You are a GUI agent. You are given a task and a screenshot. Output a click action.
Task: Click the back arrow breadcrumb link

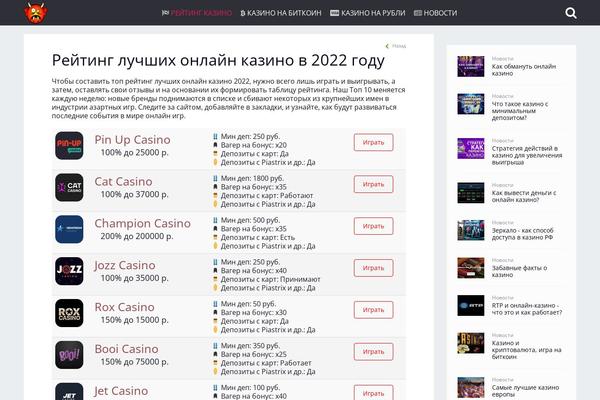coord(396,46)
